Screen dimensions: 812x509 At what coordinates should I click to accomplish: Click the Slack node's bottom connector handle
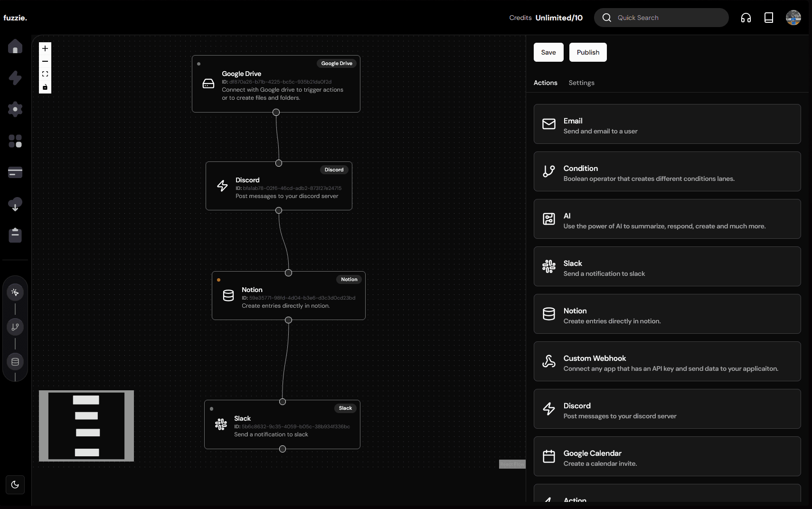(x=283, y=449)
